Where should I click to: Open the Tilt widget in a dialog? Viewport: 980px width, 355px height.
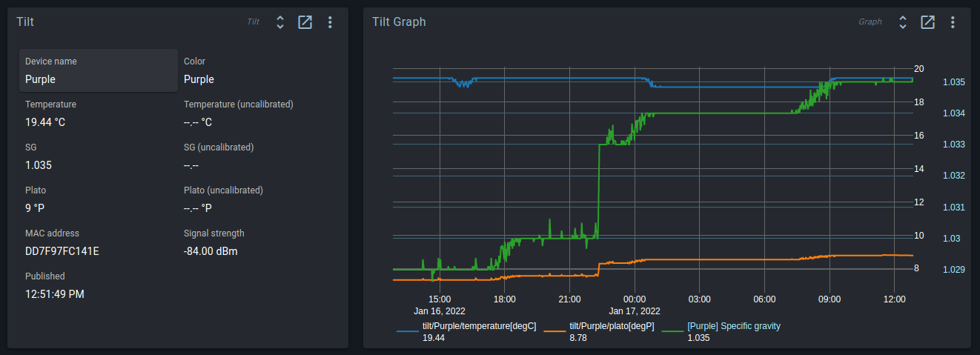point(305,22)
